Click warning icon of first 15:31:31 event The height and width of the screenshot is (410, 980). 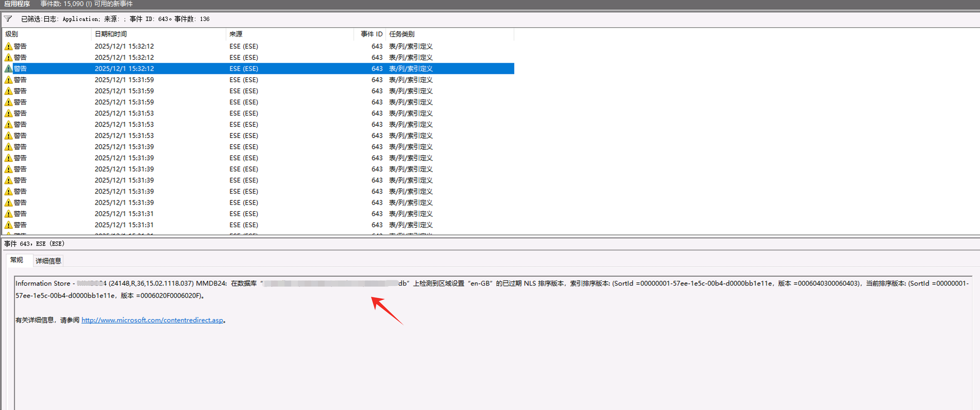(x=8, y=214)
